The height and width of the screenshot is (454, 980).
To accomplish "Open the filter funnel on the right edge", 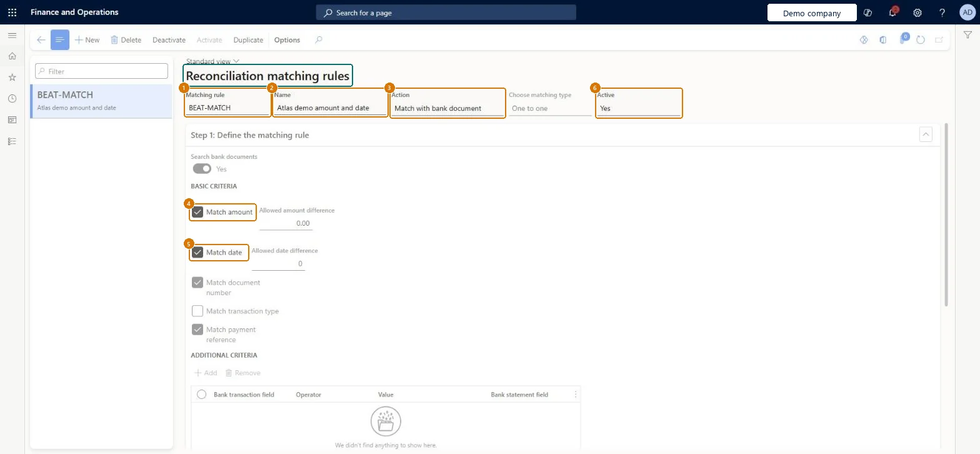I will pyautogui.click(x=967, y=36).
